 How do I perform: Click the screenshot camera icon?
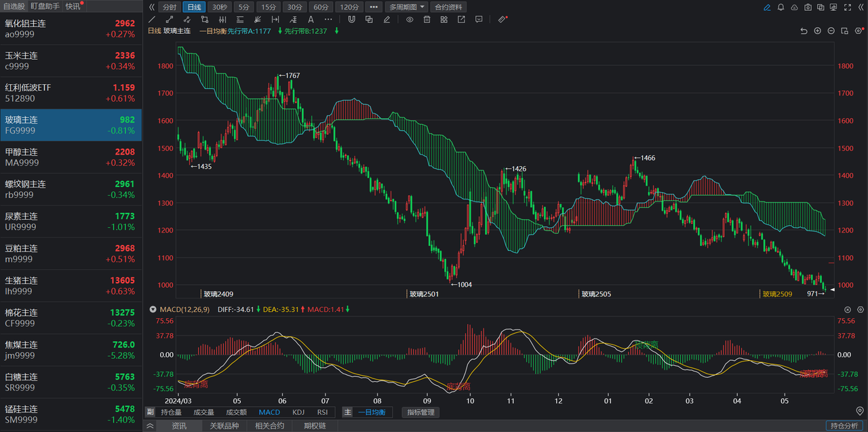coord(808,7)
